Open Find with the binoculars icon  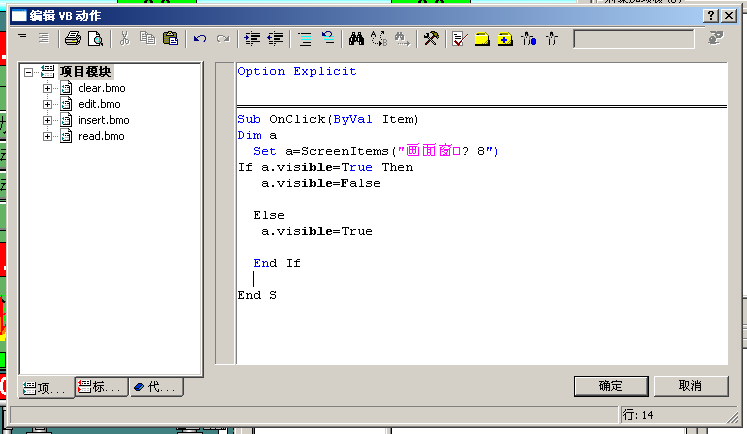click(356, 39)
